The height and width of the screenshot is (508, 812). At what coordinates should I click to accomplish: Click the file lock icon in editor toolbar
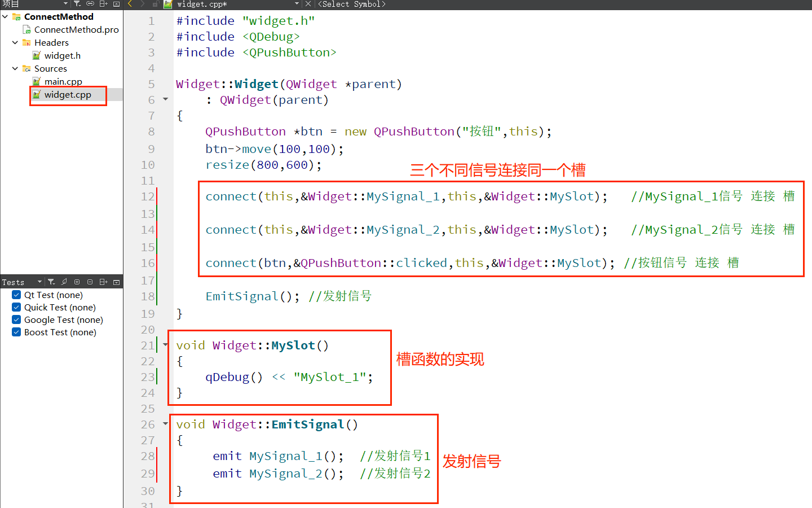(x=155, y=4)
